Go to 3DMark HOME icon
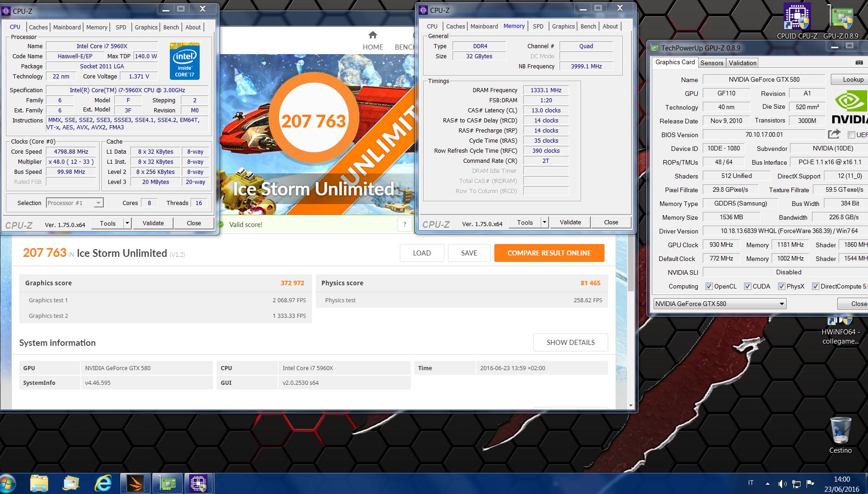The image size is (868, 494). click(x=373, y=35)
